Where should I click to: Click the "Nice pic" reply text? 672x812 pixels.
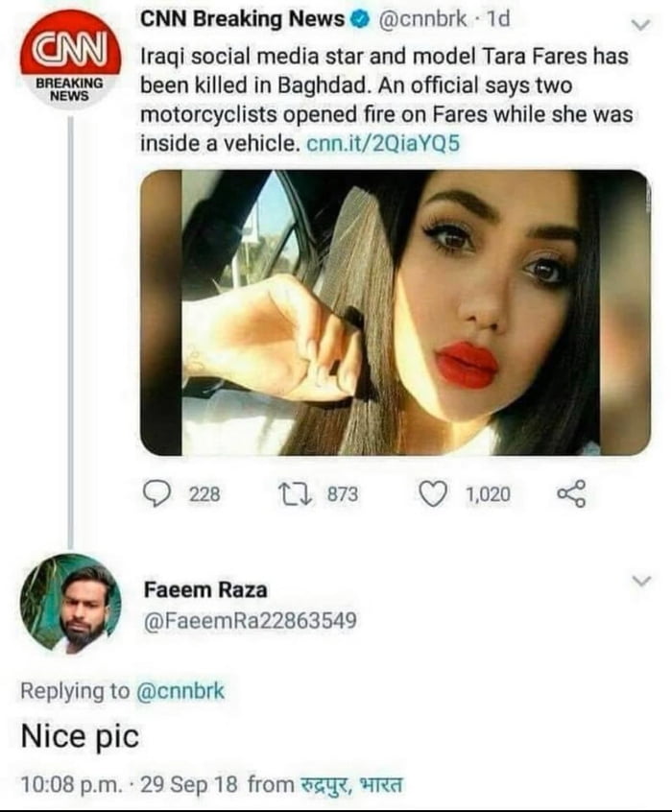pos(80,736)
